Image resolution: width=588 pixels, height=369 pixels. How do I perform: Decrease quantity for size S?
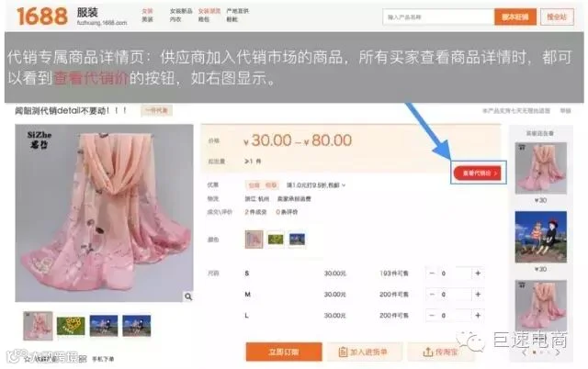pos(432,274)
